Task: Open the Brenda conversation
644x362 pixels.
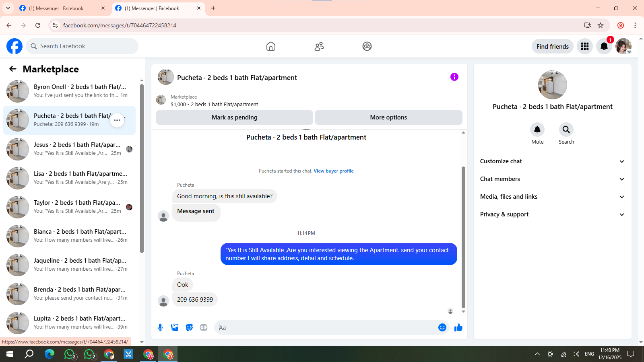Action: pos(69,294)
